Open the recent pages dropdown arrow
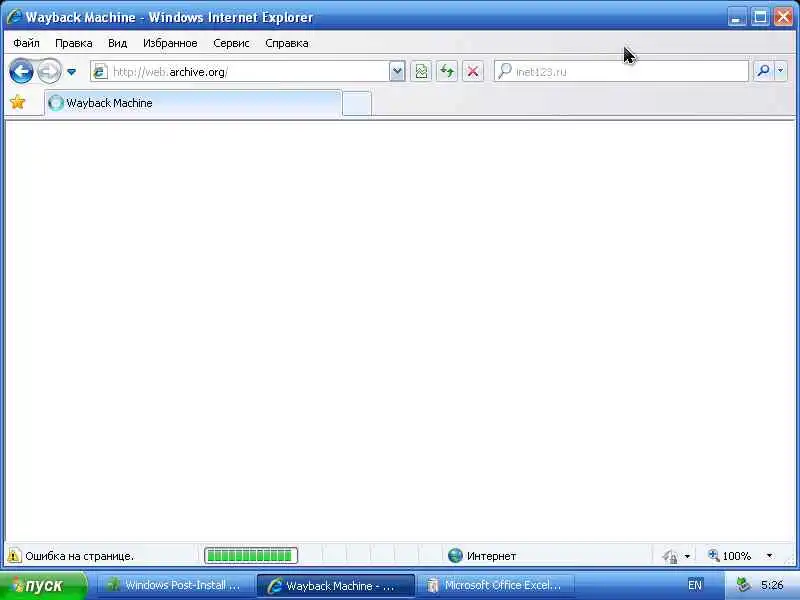Image resolution: width=800 pixels, height=600 pixels. click(71, 72)
